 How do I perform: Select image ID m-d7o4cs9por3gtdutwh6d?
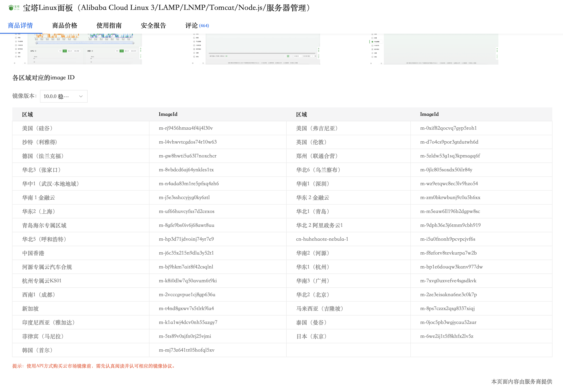(x=449, y=142)
